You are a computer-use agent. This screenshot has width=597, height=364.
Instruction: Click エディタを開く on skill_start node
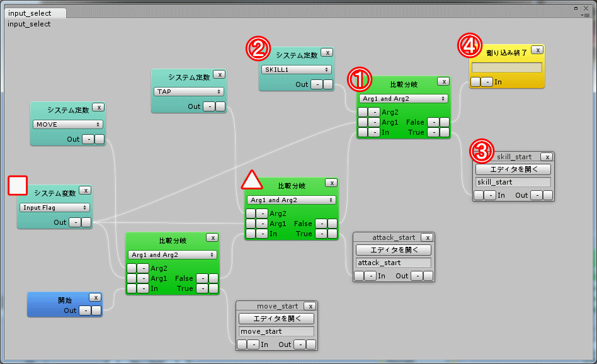(x=513, y=169)
